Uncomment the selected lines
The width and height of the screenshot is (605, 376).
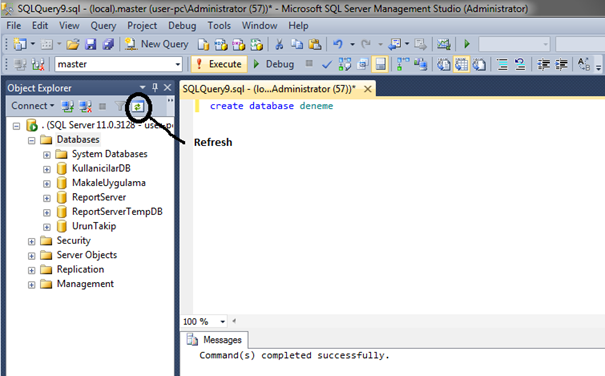520,64
